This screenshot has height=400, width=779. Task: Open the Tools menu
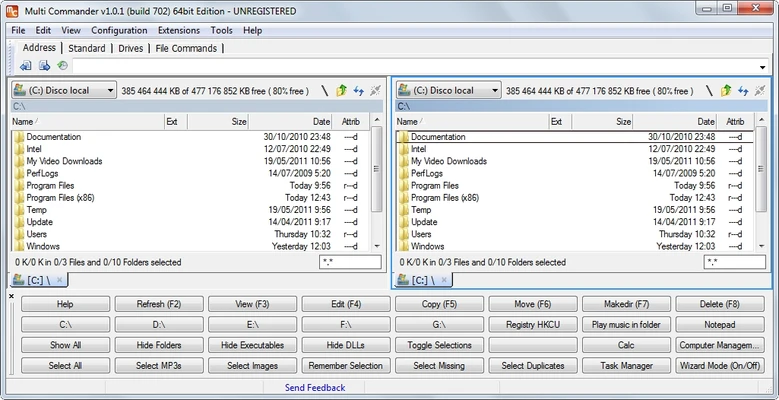222,30
